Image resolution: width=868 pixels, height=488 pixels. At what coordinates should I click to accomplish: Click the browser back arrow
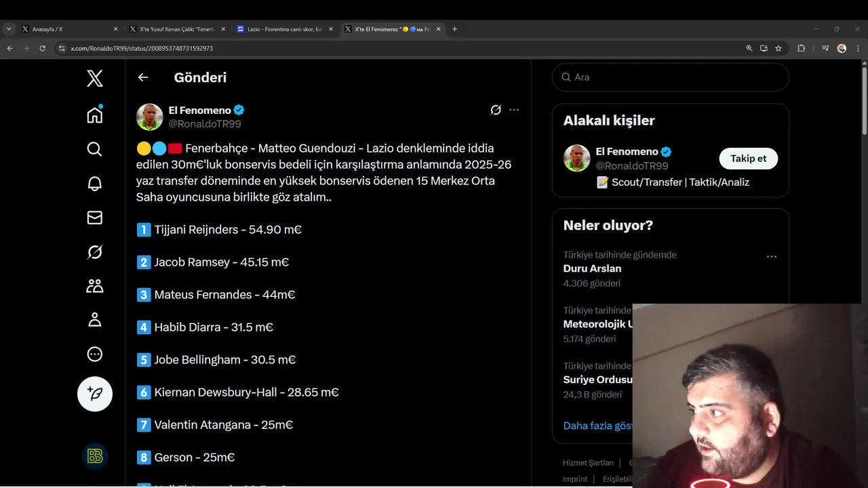[x=9, y=48]
